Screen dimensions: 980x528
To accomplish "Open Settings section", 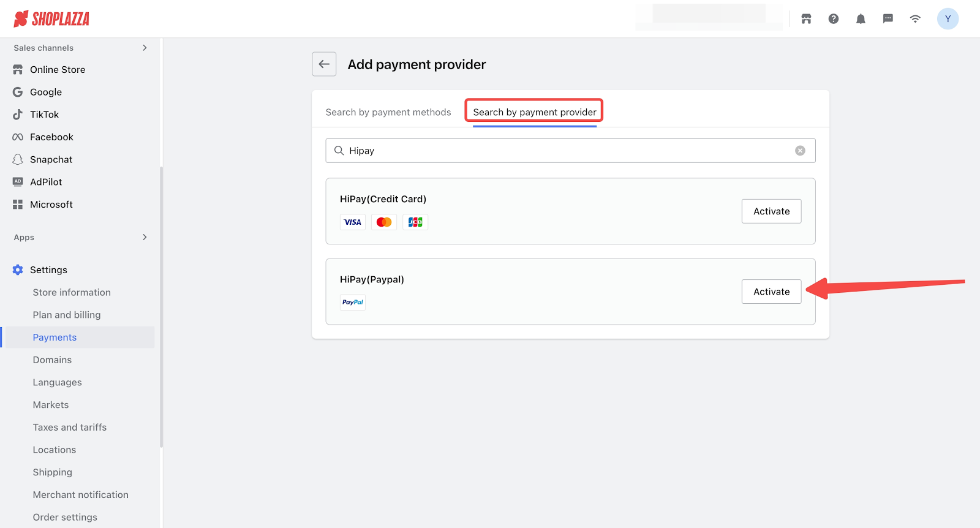I will [48, 270].
